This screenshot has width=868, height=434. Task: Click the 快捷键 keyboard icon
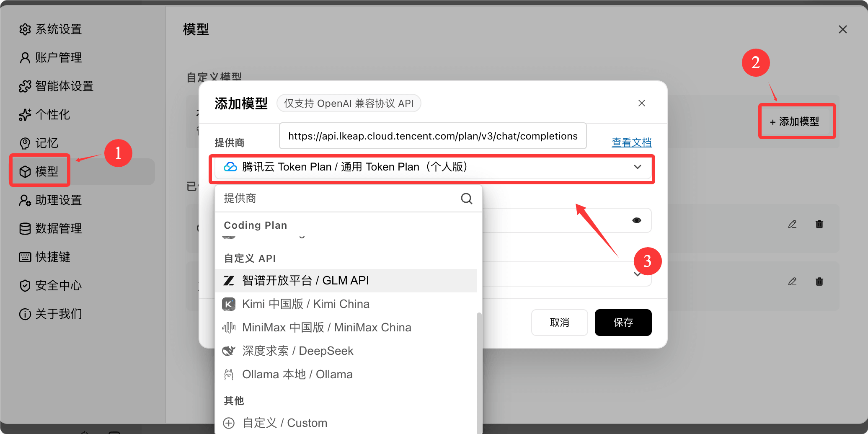25,257
